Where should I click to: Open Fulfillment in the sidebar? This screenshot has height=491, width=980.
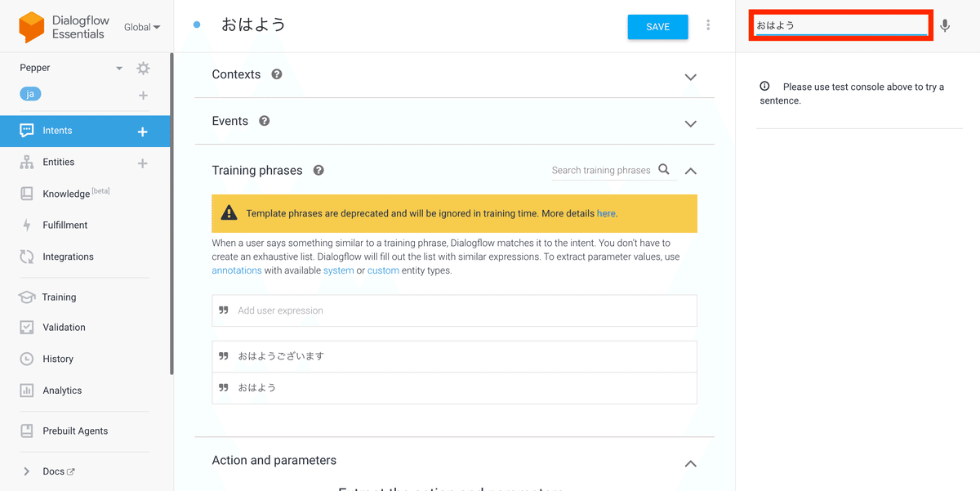(x=65, y=225)
